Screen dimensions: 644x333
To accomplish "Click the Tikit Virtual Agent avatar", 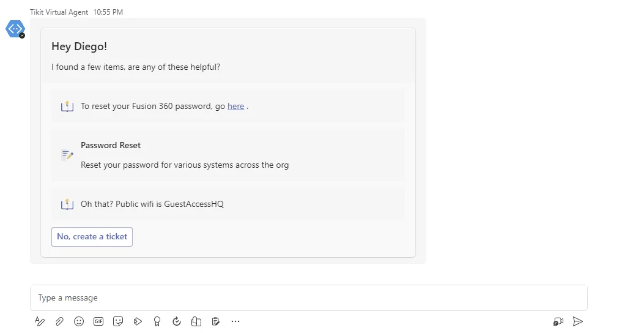I will pyautogui.click(x=15, y=29).
